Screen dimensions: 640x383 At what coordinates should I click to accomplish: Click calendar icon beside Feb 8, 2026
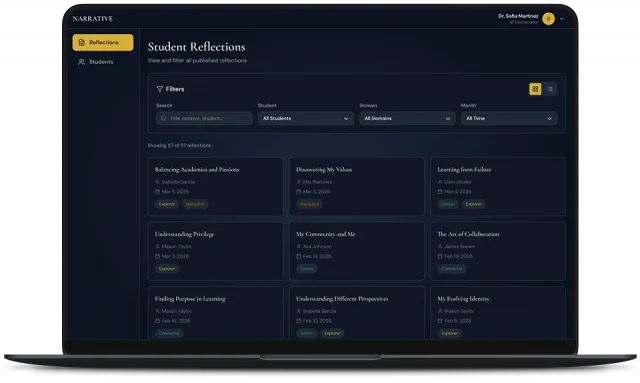[440, 321]
